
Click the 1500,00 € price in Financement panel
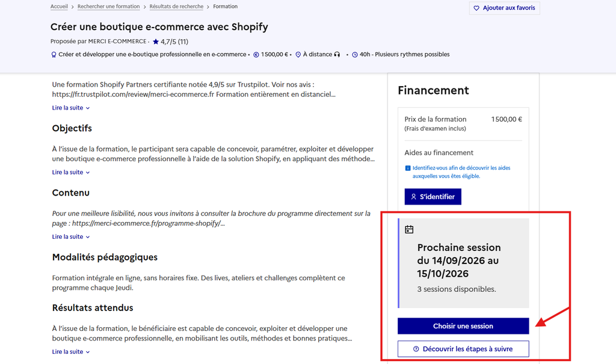[507, 119]
